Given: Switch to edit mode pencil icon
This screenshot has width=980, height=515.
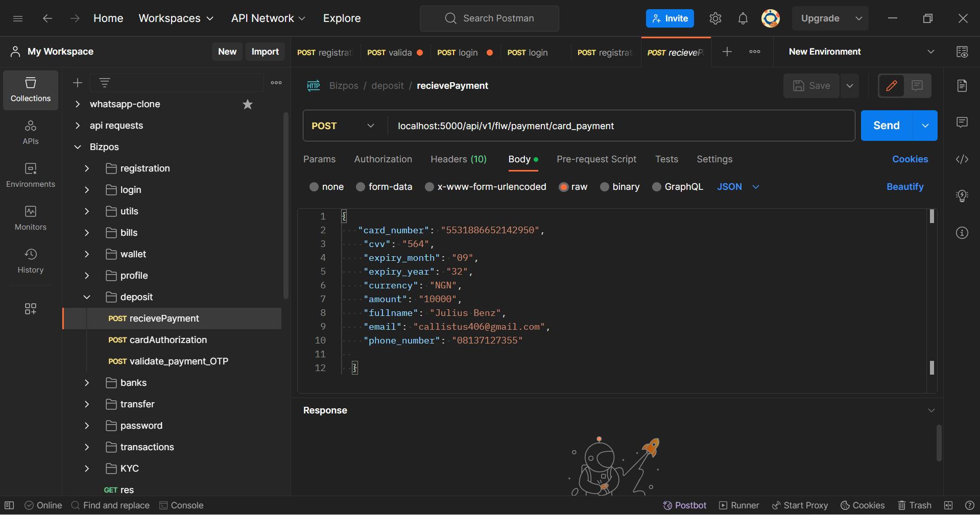Looking at the screenshot, I should point(892,86).
